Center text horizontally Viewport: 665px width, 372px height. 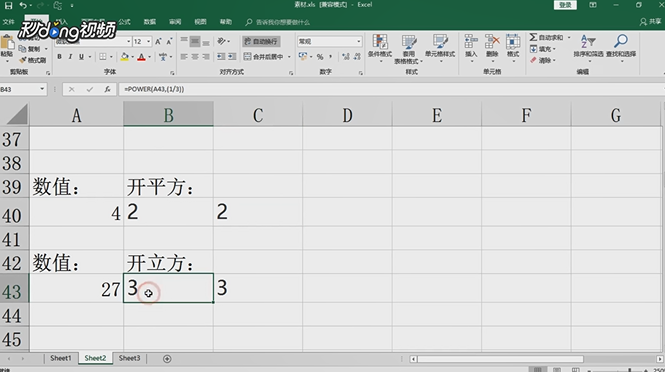195,56
